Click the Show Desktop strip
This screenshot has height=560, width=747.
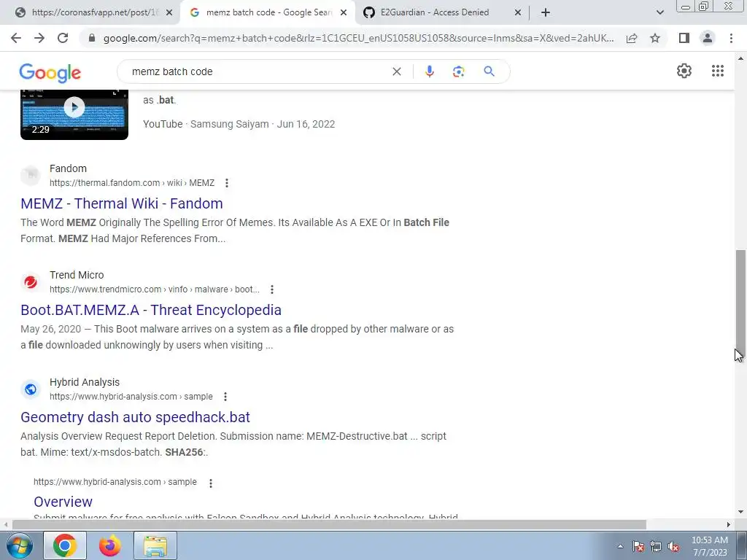pyautogui.click(x=743, y=545)
